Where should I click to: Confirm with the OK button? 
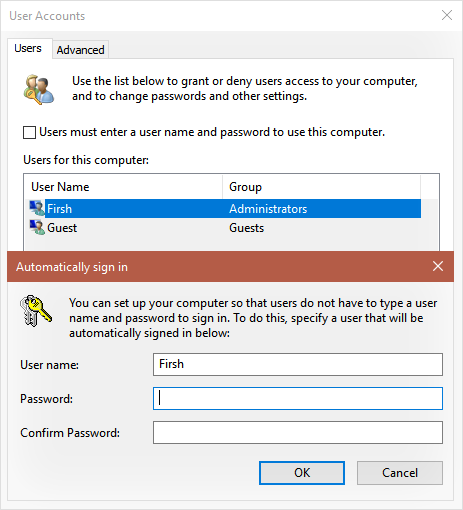302,473
